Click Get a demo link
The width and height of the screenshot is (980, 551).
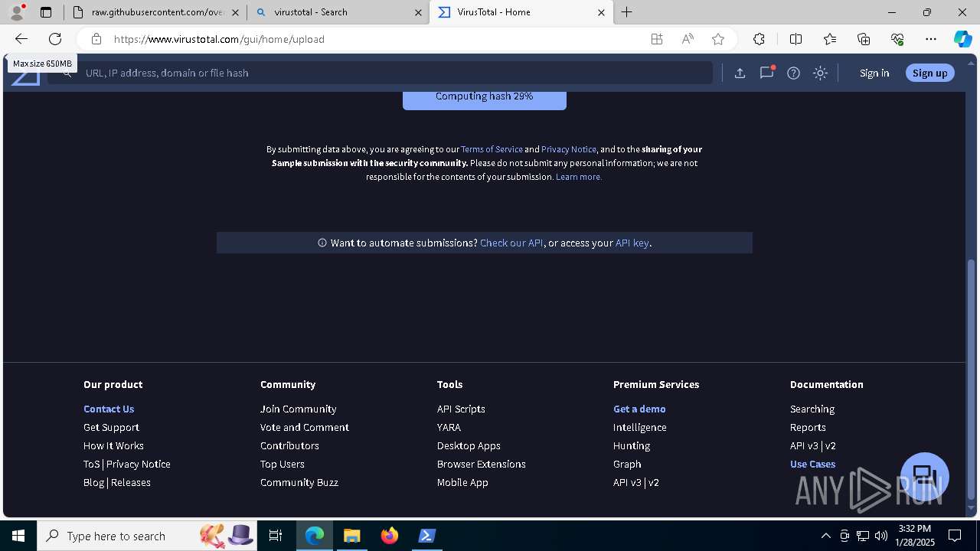click(x=639, y=409)
